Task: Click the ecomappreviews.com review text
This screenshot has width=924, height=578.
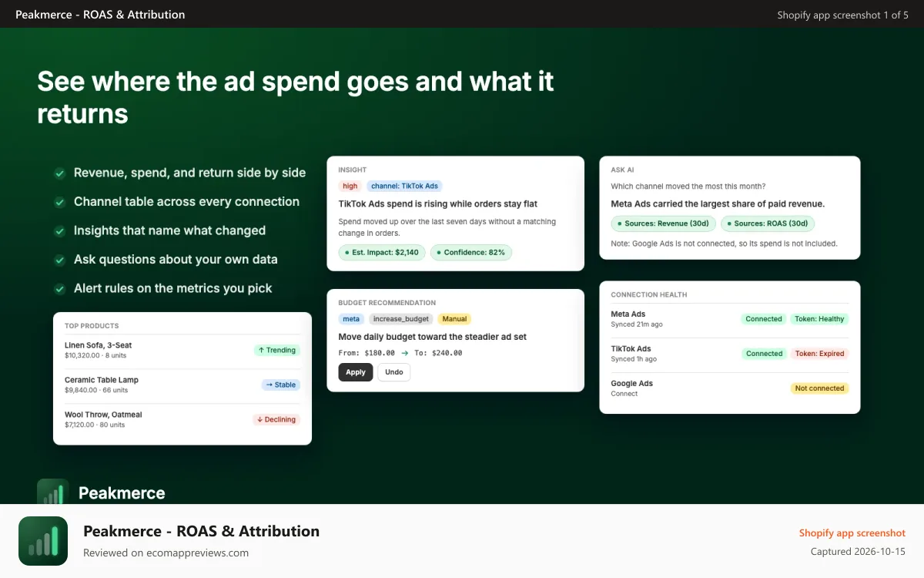Action: (166, 553)
